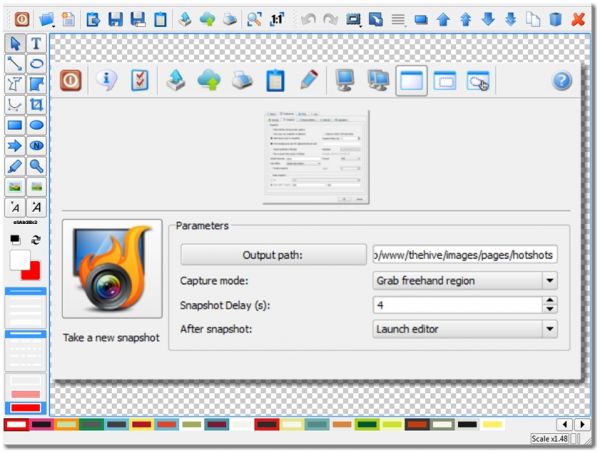600x453 pixels.
Task: Click the grayed Undo arrow
Action: [x=308, y=19]
